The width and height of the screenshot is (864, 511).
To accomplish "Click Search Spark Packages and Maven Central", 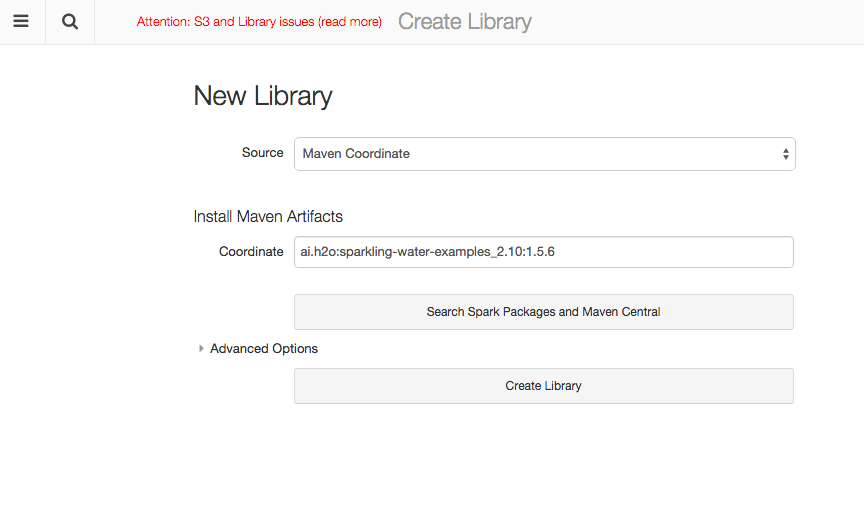I will [x=543, y=312].
